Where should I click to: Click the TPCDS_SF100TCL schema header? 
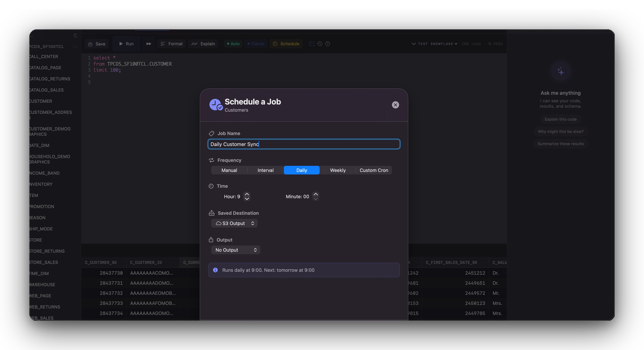click(x=46, y=46)
